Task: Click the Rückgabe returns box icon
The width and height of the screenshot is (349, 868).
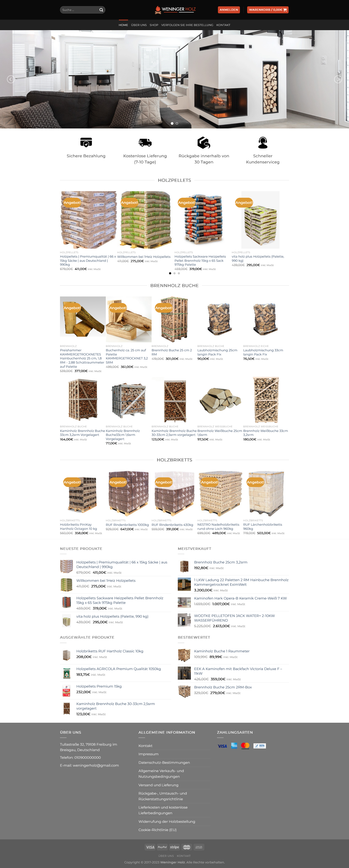Action: (x=204, y=142)
